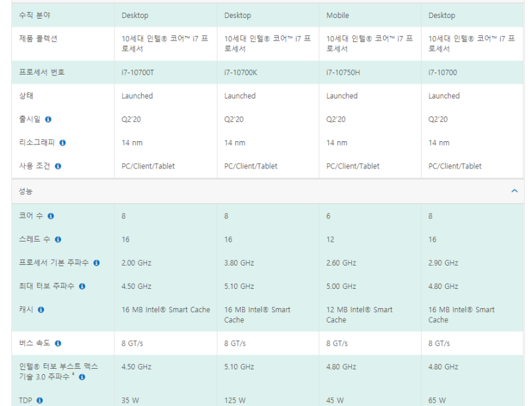Click the "2.90 GHz" base frequency value
Viewport: 532px width, 406px height.
point(443,263)
